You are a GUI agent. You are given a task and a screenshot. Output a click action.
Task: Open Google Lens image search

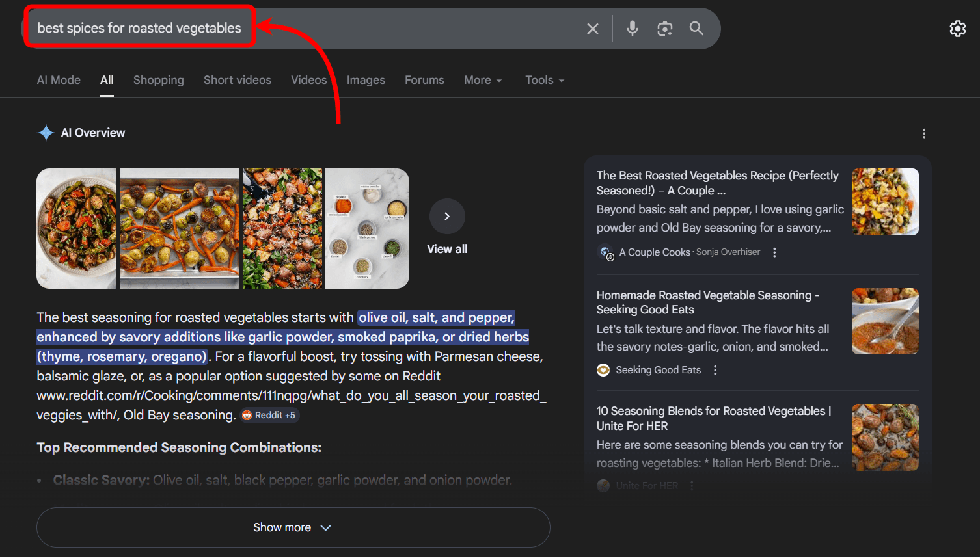[664, 28]
